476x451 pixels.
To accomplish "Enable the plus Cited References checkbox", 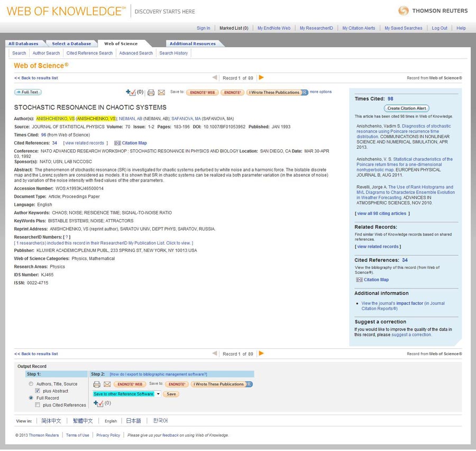I will (38, 405).
